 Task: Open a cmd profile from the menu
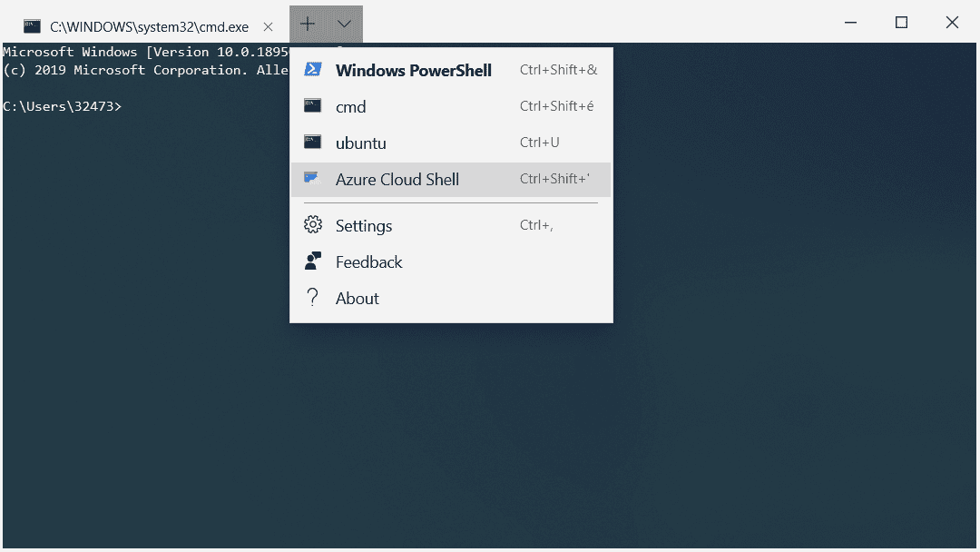[451, 106]
